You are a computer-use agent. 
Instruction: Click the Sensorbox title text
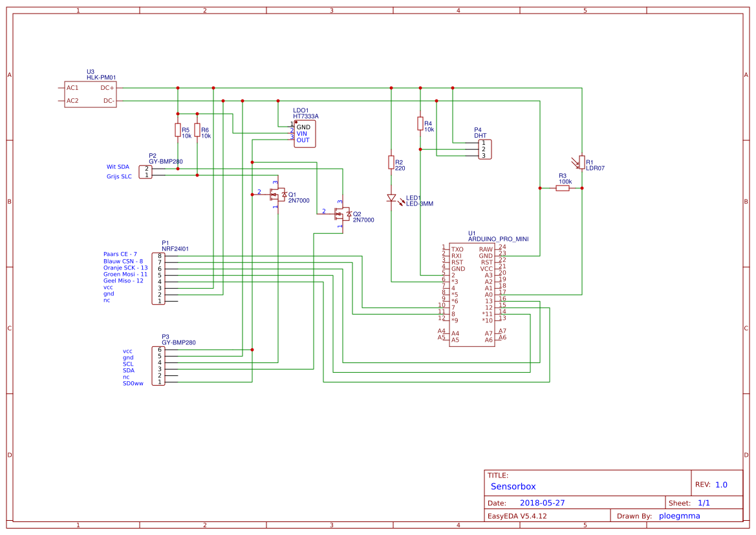(x=513, y=486)
